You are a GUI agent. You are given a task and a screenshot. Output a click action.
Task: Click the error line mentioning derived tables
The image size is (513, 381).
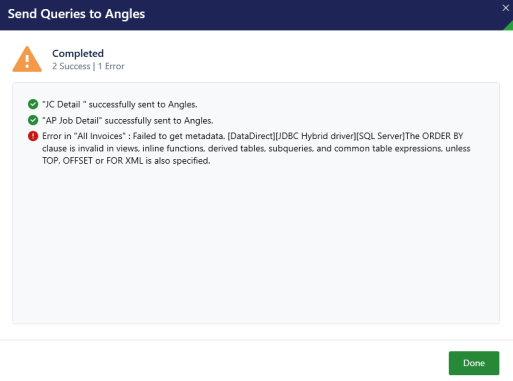tap(256, 148)
